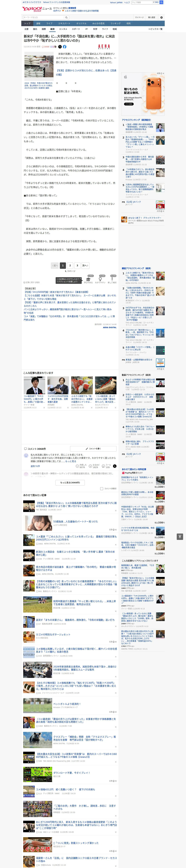186x868 pixels.
Task: Click the マイページ link
Action: point(139,17)
